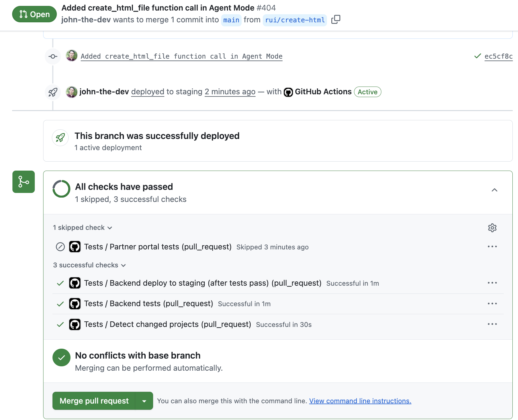This screenshot has height=420, width=518.
Task: Collapse the 3 successful checks section
Action: (89, 265)
